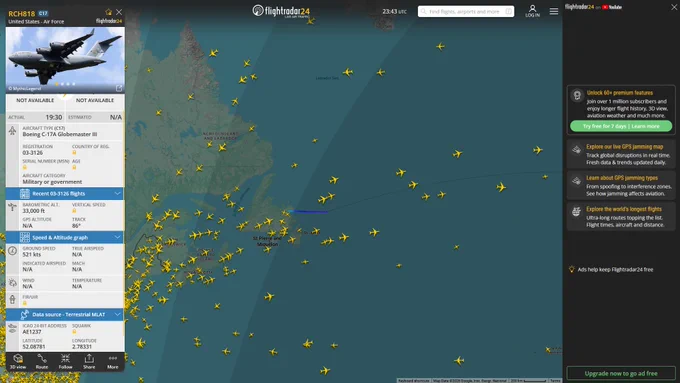Screen dimensions: 680x383
Task: Click the locked Vertical Speed padlock
Action: point(74,211)
